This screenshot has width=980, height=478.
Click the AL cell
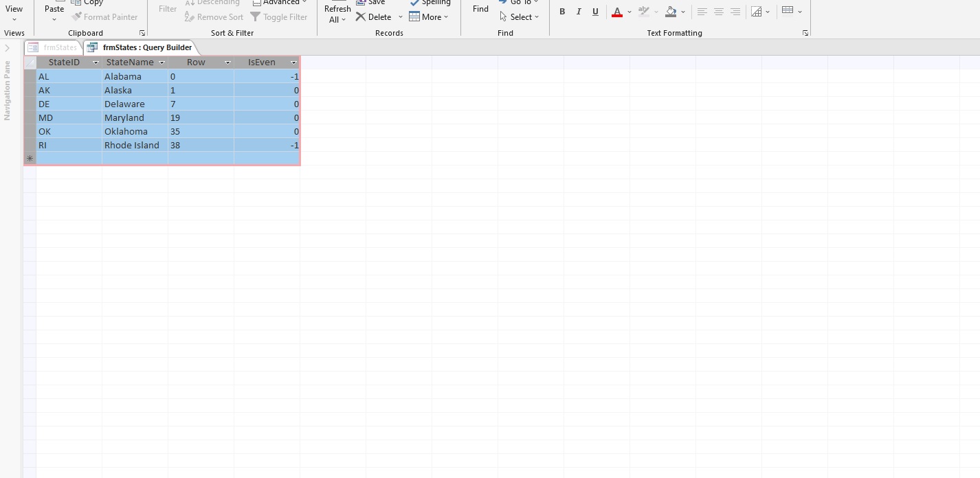coord(69,76)
